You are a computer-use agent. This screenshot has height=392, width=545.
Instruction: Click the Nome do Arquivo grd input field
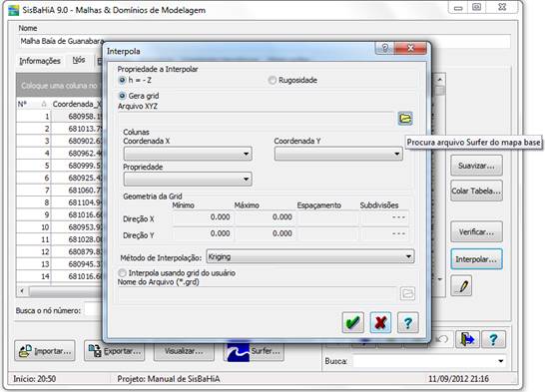point(258,293)
